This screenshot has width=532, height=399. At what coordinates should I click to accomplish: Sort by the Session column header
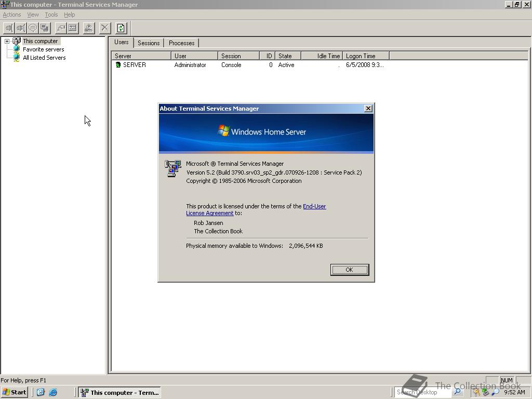tap(239, 56)
